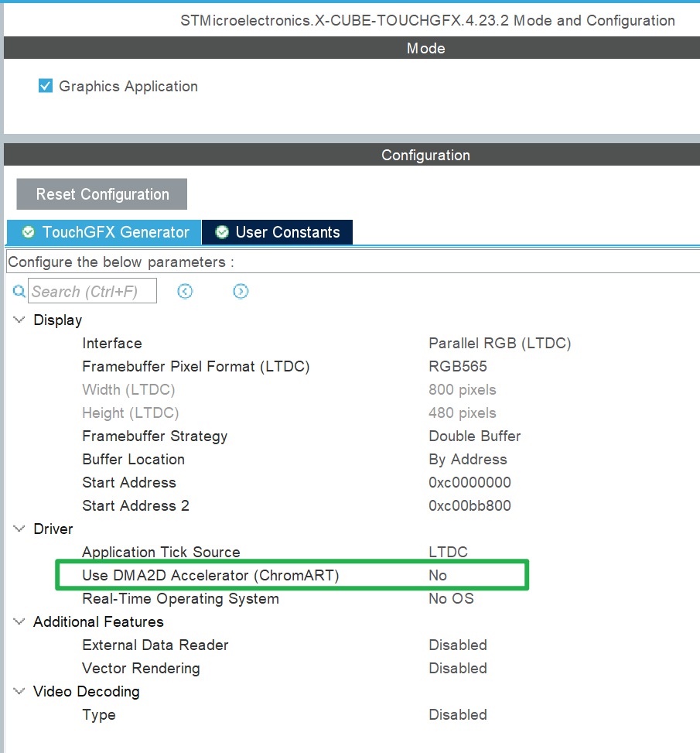Click the Mode section header
This screenshot has height=753, width=700.
[x=352, y=48]
